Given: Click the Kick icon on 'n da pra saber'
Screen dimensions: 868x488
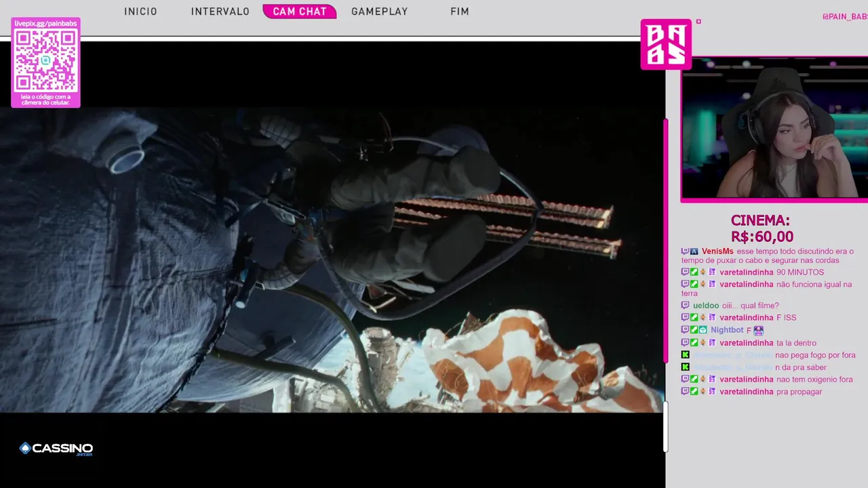Looking at the screenshot, I should click(x=685, y=367).
